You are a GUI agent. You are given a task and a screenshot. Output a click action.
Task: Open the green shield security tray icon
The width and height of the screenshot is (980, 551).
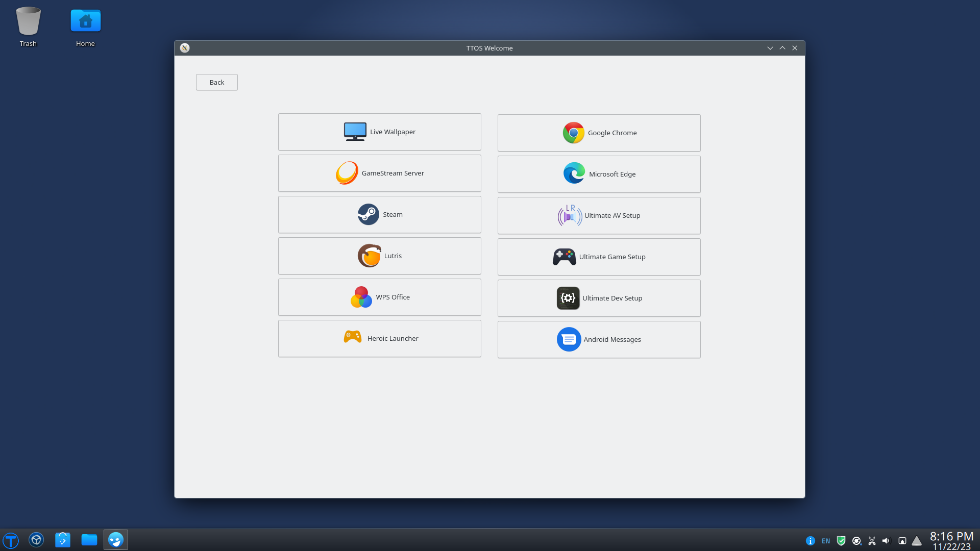pyautogui.click(x=841, y=541)
